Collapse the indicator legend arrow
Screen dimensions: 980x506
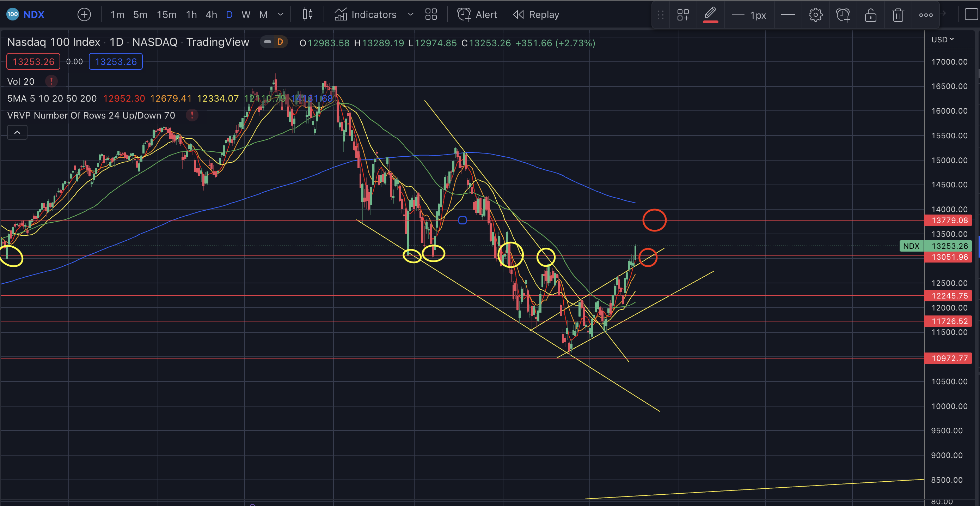click(x=17, y=132)
